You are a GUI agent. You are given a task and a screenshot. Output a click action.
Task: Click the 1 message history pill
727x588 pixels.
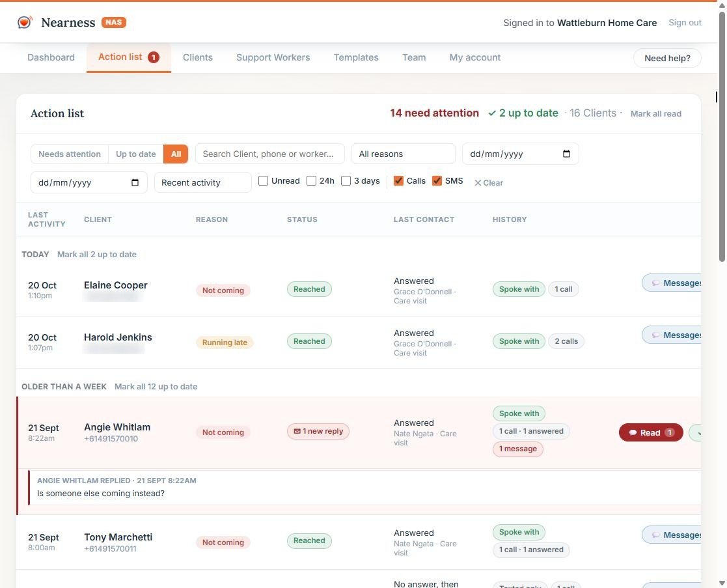(518, 449)
